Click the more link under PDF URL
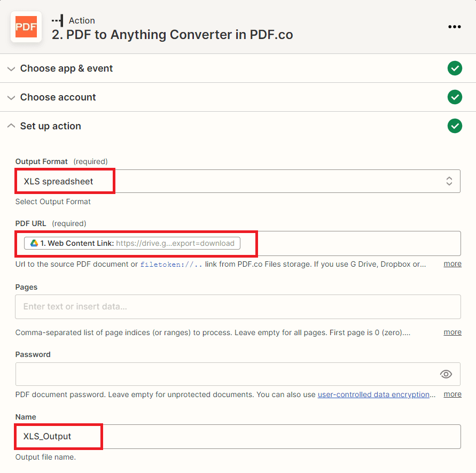The image size is (476, 473). pos(452,264)
